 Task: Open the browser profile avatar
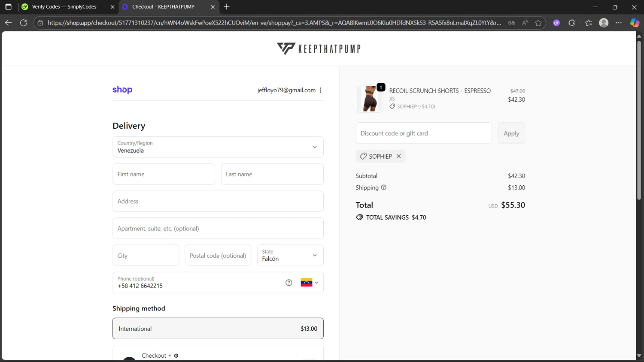(x=604, y=23)
